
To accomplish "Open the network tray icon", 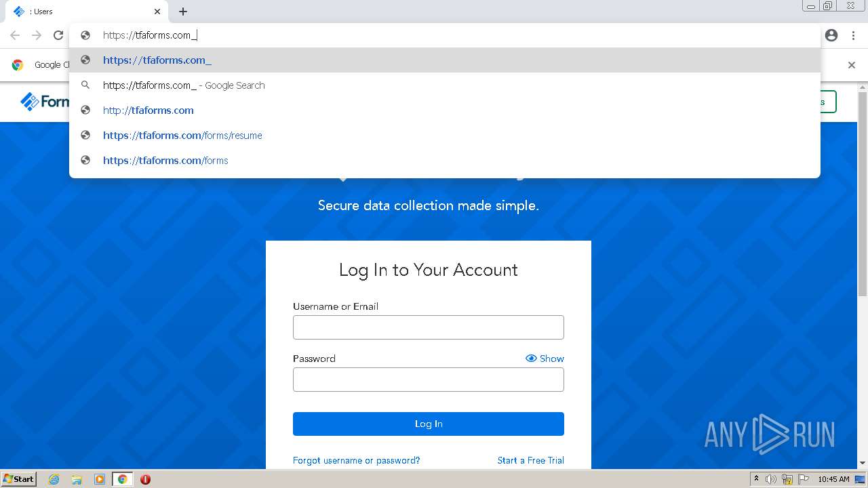I will coord(787,479).
